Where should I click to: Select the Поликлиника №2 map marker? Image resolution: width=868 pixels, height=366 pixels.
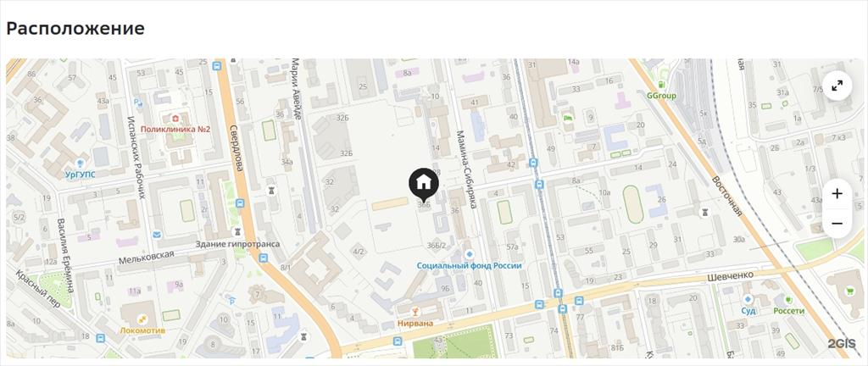coord(175,118)
